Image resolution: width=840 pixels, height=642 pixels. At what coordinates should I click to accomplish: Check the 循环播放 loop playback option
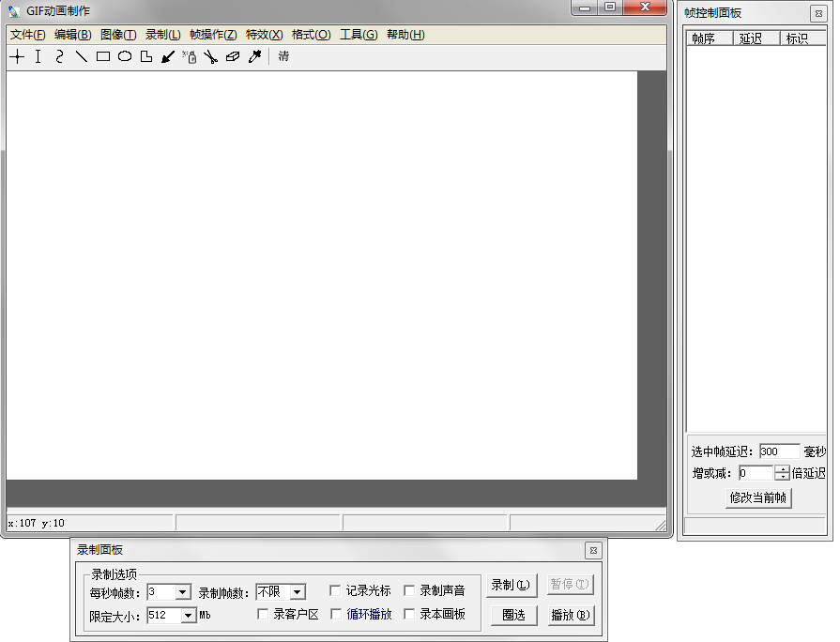pos(335,614)
